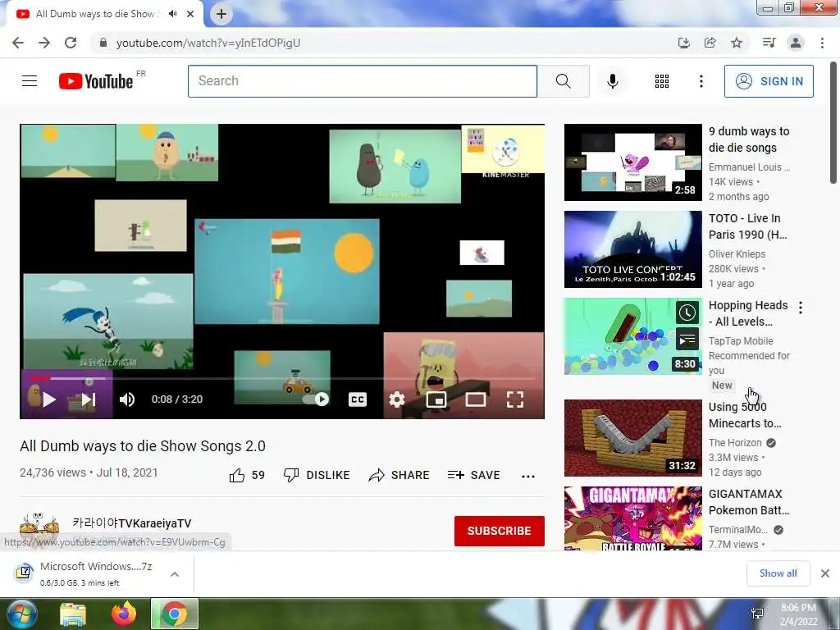
Task: Open the Using 5000 Minecarts video thumbnail
Action: [632, 438]
